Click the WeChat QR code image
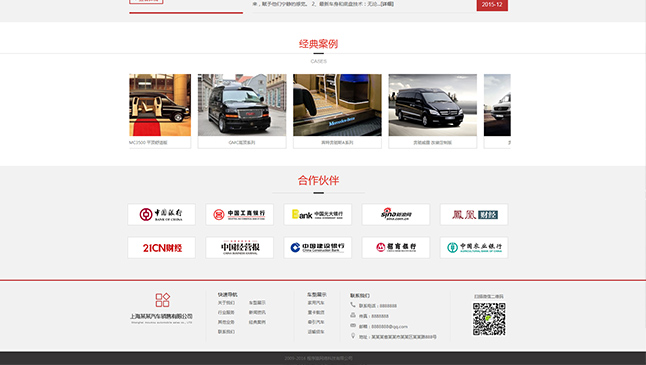 [x=489, y=319]
